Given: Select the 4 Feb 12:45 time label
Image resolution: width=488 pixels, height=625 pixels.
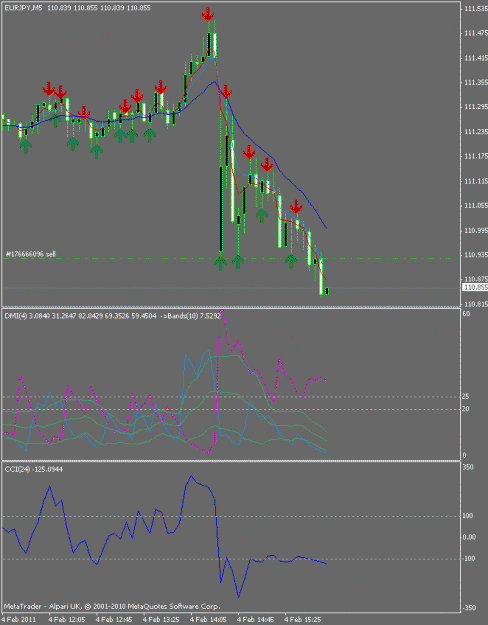Looking at the screenshot, I should (114, 619).
